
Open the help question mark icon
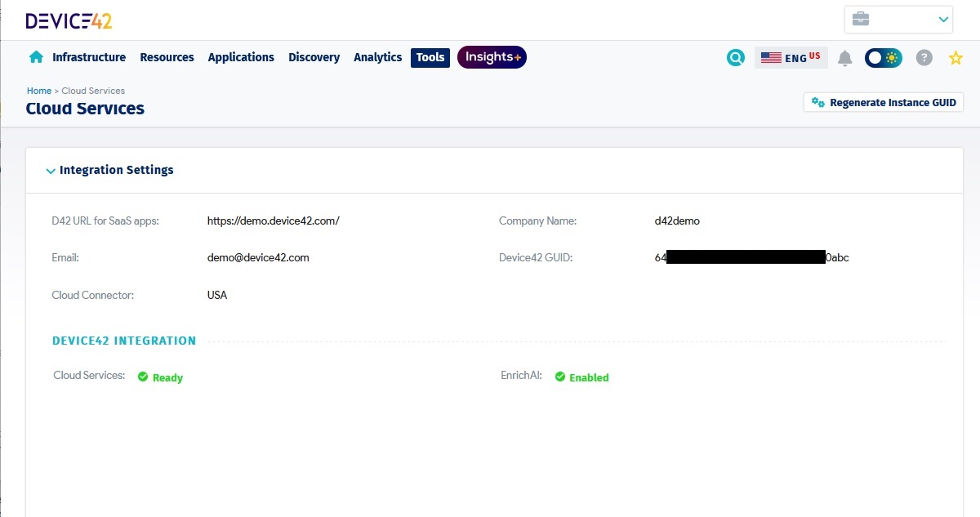(924, 57)
